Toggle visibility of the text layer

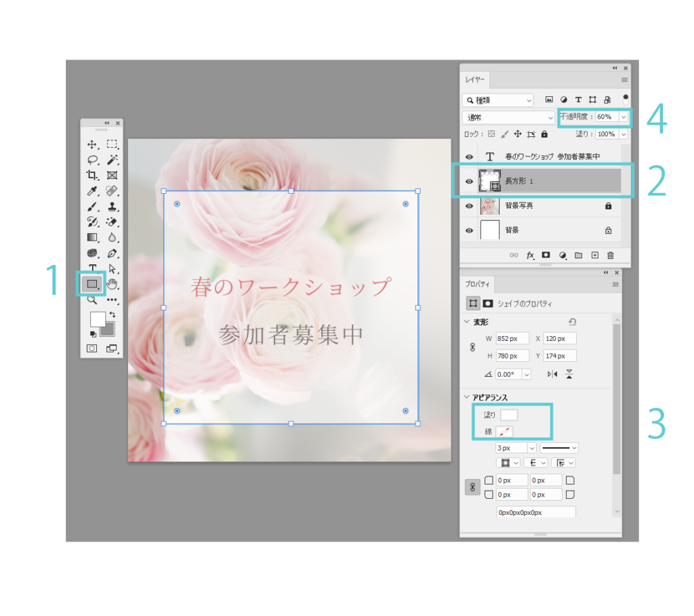pyautogui.click(x=469, y=157)
